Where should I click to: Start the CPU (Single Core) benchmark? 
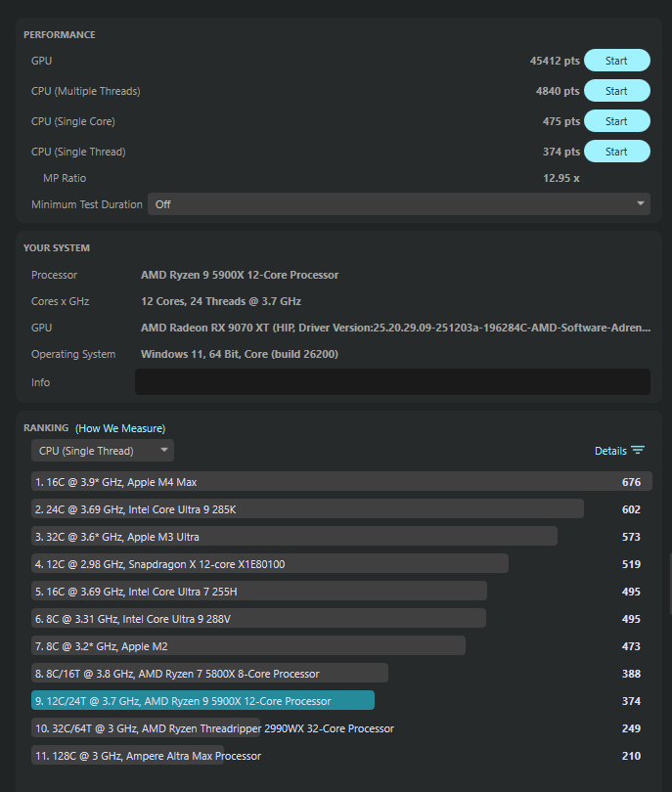point(617,121)
